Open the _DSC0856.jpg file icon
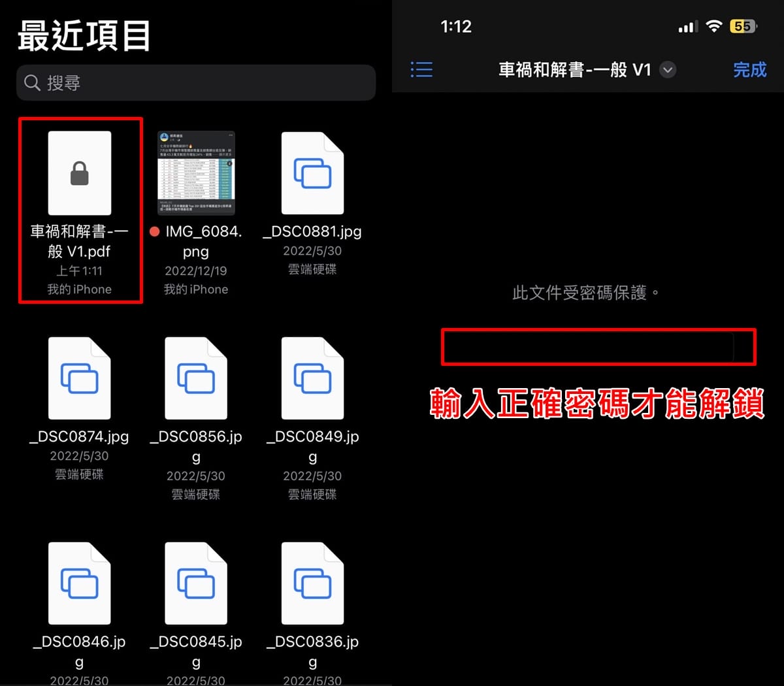The image size is (784, 686). (196, 378)
